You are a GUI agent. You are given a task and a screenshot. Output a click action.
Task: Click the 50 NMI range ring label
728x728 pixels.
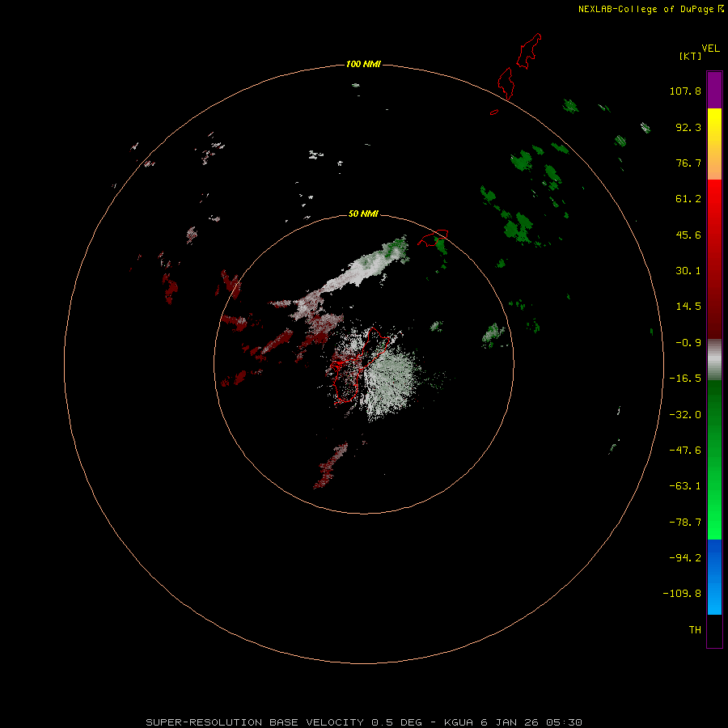point(363,214)
